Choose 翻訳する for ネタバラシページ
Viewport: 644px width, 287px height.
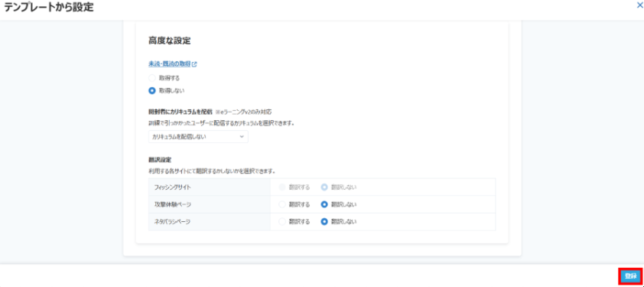click(282, 222)
